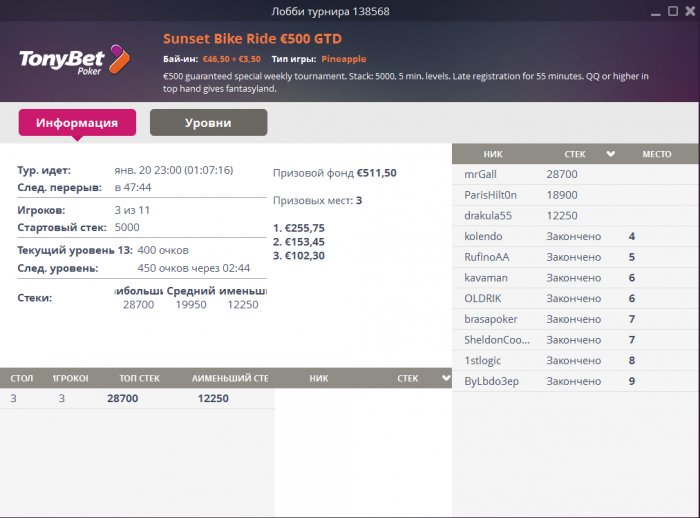Click ParisHilt0n's stack value 18900
The width and height of the screenshot is (700, 518).
click(562, 195)
